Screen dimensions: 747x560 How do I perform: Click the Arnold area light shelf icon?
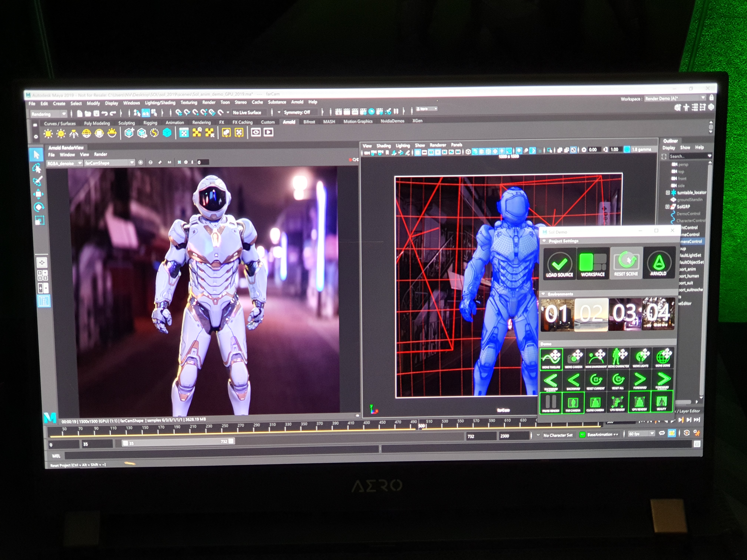tap(48, 134)
